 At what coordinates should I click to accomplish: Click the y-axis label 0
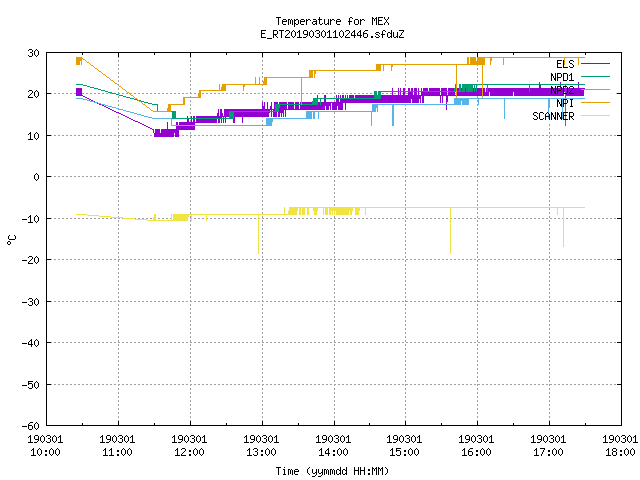pyautogui.click(x=37, y=177)
